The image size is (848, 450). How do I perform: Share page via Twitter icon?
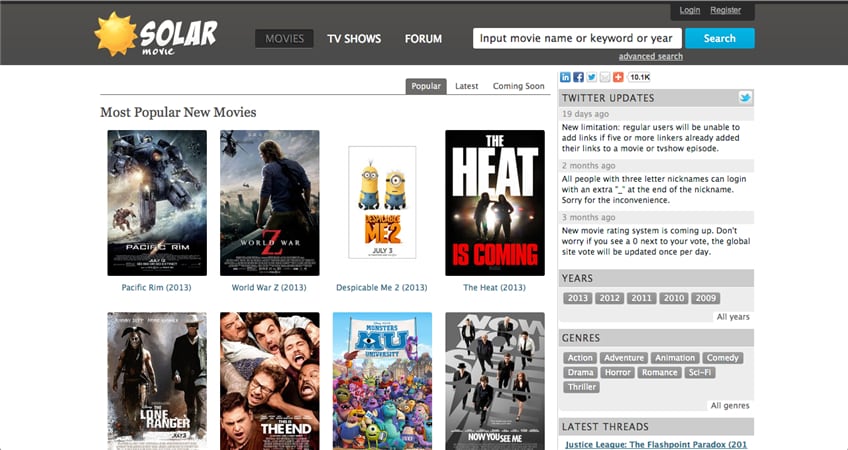tap(592, 77)
